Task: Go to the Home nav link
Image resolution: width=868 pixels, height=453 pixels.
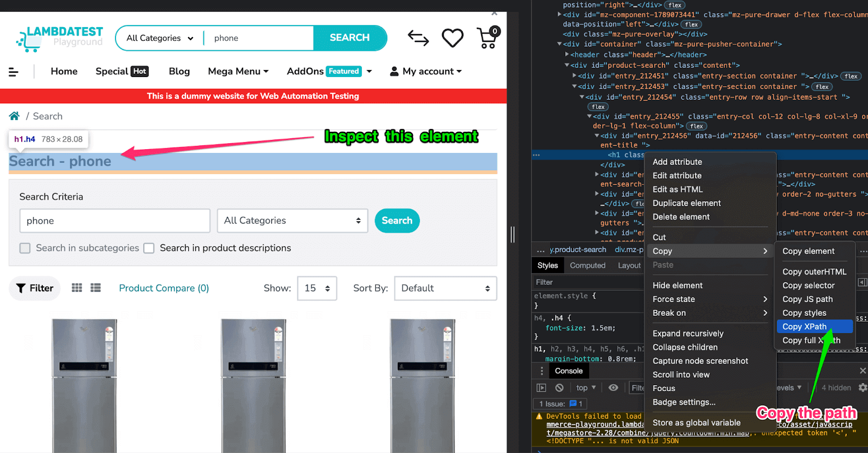Action: coord(64,72)
